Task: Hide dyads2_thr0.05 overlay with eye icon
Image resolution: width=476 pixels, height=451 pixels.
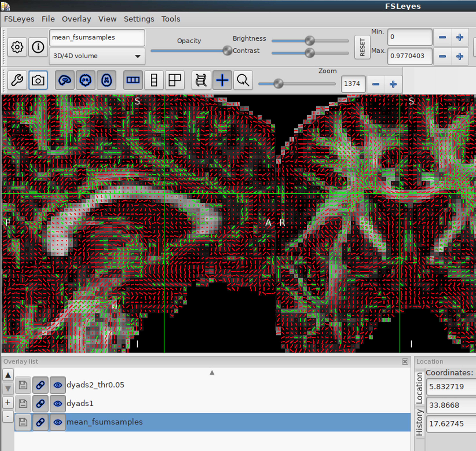Action: pos(58,385)
